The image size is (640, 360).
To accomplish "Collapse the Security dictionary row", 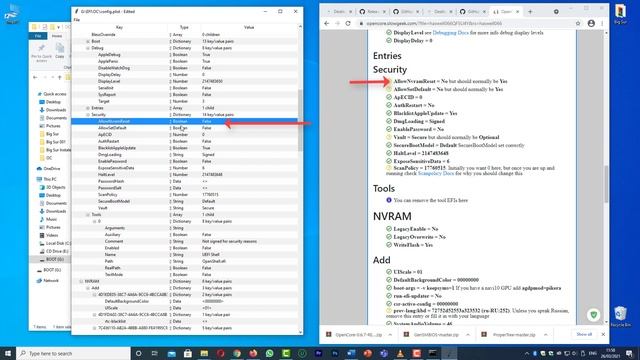I will [x=88, y=115].
